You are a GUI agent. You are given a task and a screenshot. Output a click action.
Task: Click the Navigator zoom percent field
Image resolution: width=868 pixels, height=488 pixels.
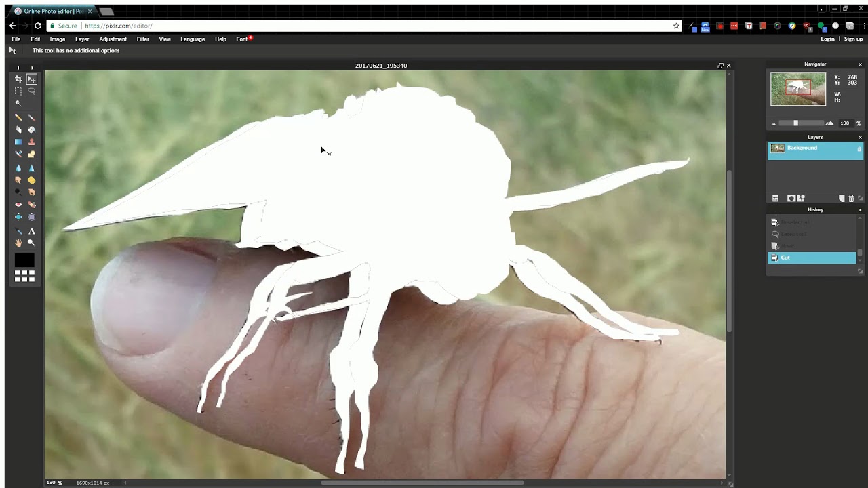845,123
